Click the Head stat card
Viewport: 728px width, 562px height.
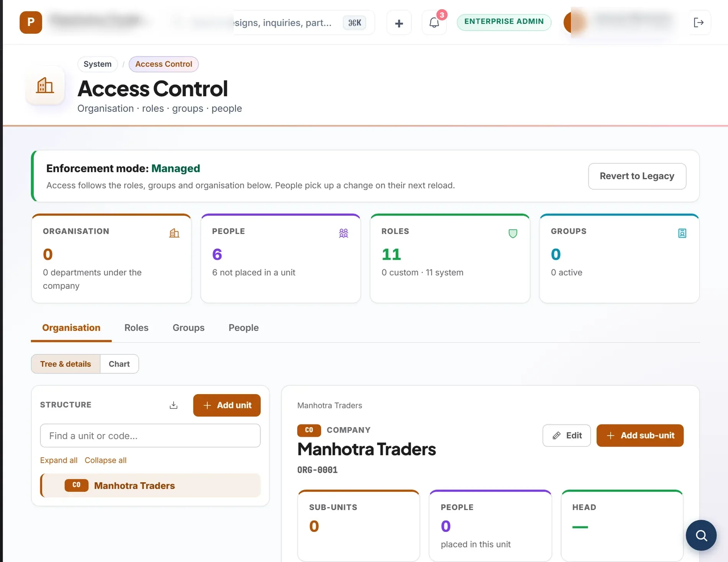coord(622,526)
